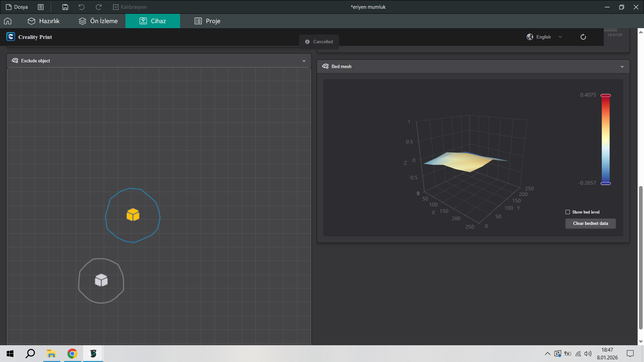Select the yellow cube object to exclude

click(133, 215)
